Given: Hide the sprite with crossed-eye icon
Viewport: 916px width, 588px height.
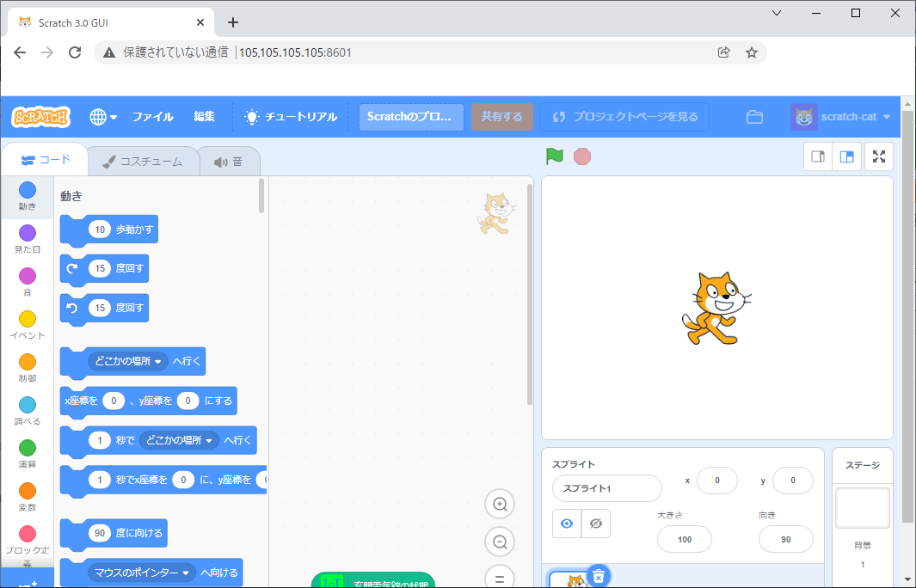Looking at the screenshot, I should pos(596,524).
